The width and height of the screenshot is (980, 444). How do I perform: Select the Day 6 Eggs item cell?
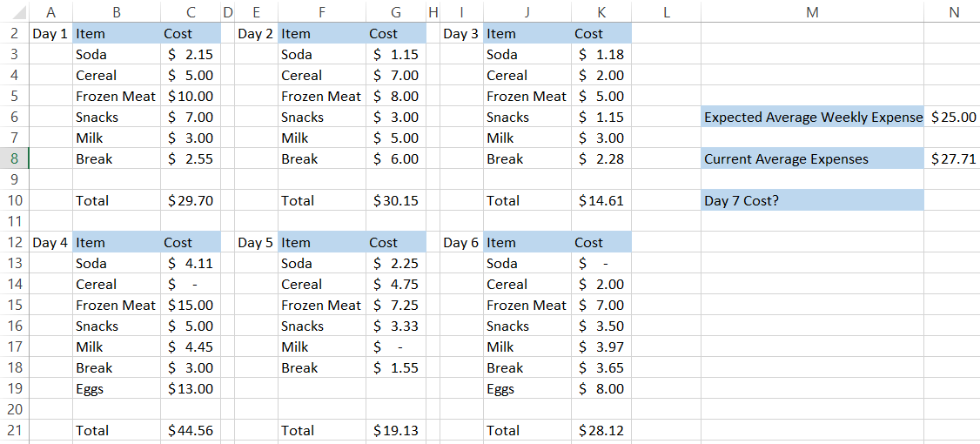(x=527, y=388)
